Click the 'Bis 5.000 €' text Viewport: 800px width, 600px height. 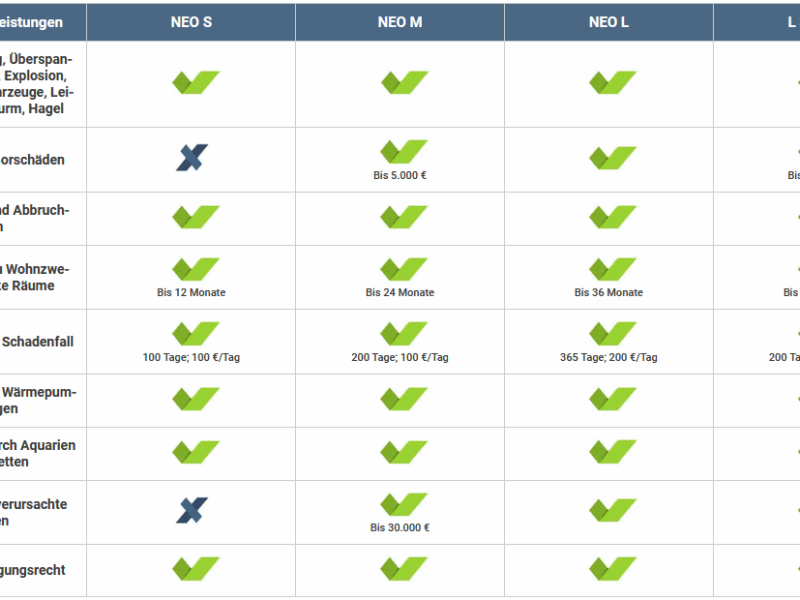(x=400, y=175)
